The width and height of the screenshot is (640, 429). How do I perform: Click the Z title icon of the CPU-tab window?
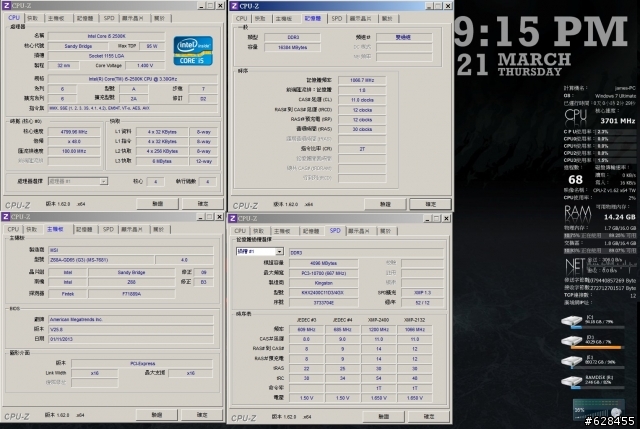click(6, 6)
